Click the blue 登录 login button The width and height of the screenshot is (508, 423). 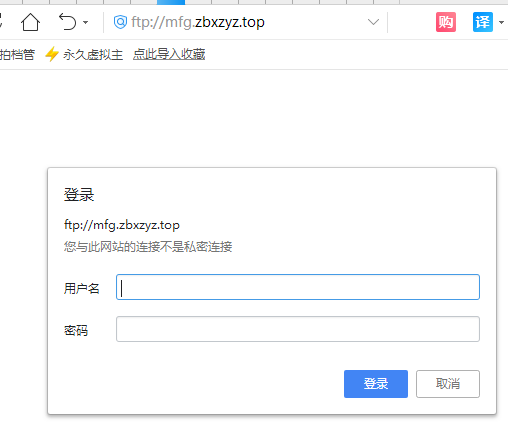376,384
